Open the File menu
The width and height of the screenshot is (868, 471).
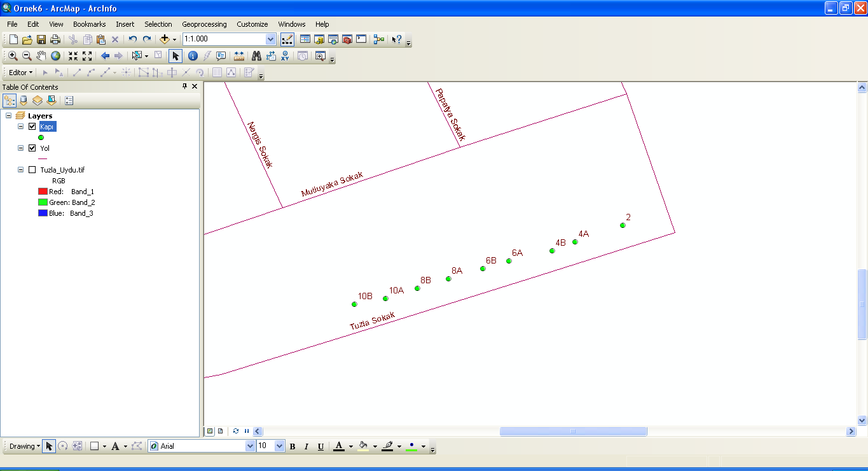pyautogui.click(x=12, y=24)
